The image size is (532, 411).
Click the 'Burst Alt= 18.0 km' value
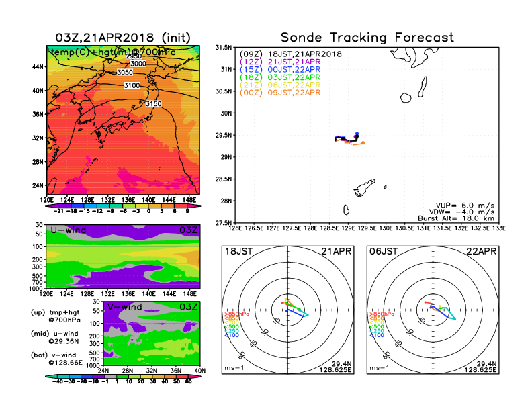click(456, 218)
